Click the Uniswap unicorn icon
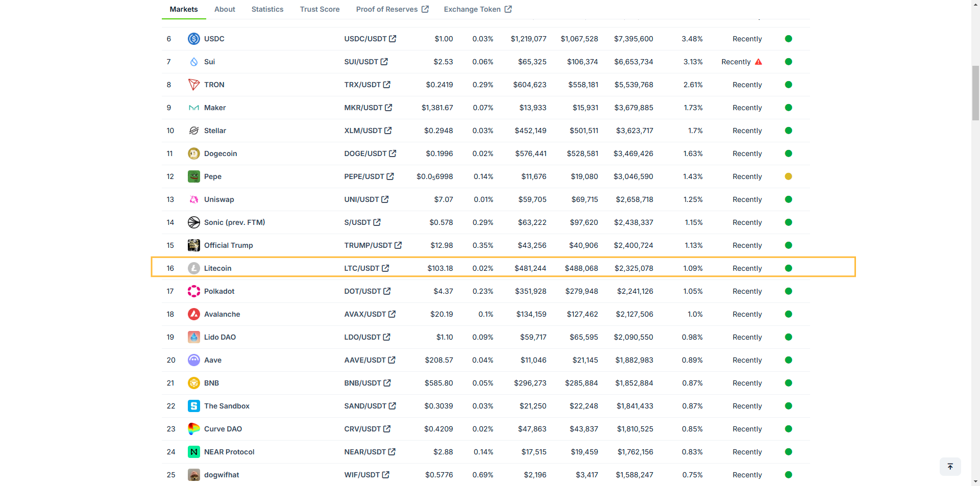This screenshot has width=980, height=486. (x=194, y=199)
